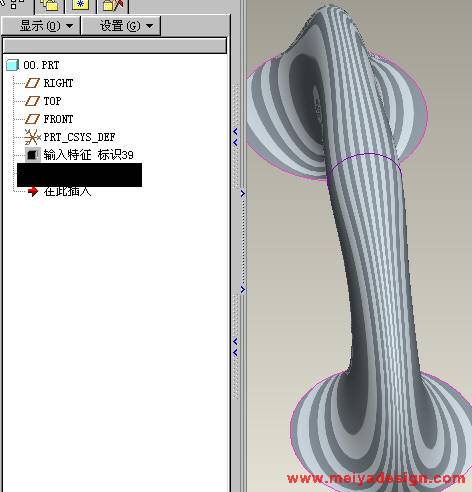Switch to the Folder Browser tab

click(49, 5)
